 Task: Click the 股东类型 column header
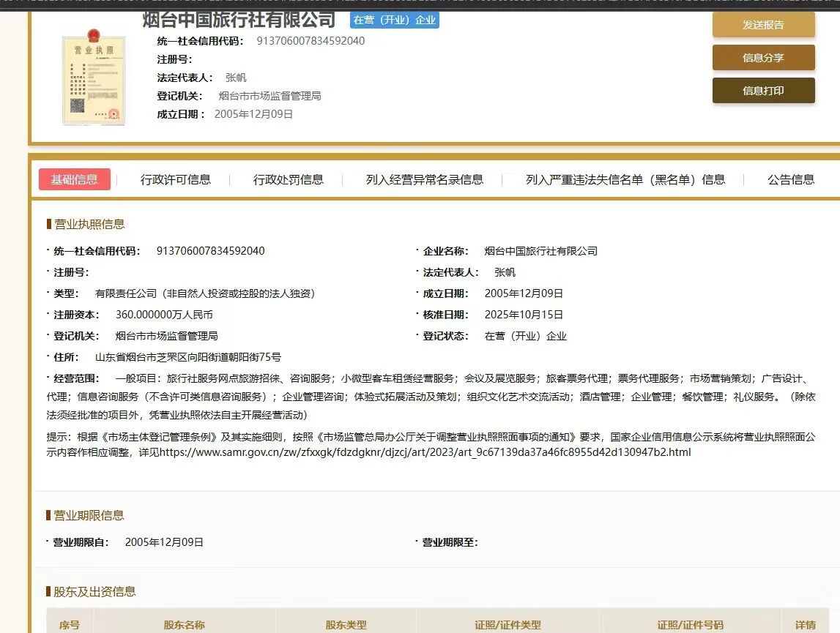(346, 625)
